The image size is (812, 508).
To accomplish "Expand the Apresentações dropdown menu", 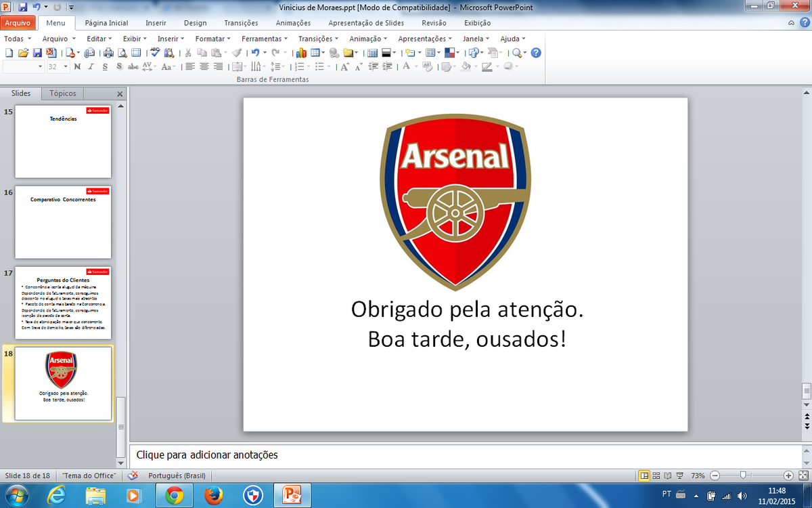I will click(426, 39).
